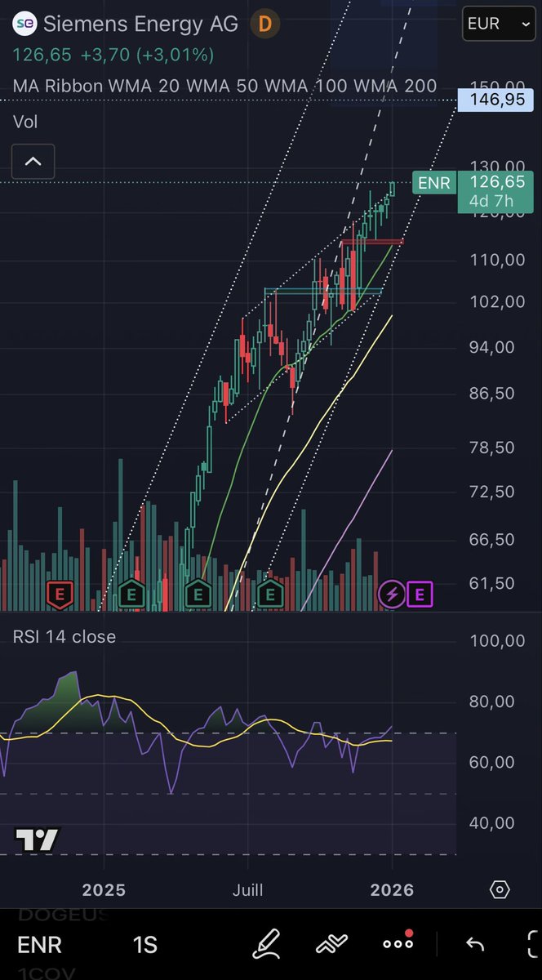Screen dimensions: 542x980
Task: Change the 1S timeframe interval in the bottom bar
Action: click(144, 945)
